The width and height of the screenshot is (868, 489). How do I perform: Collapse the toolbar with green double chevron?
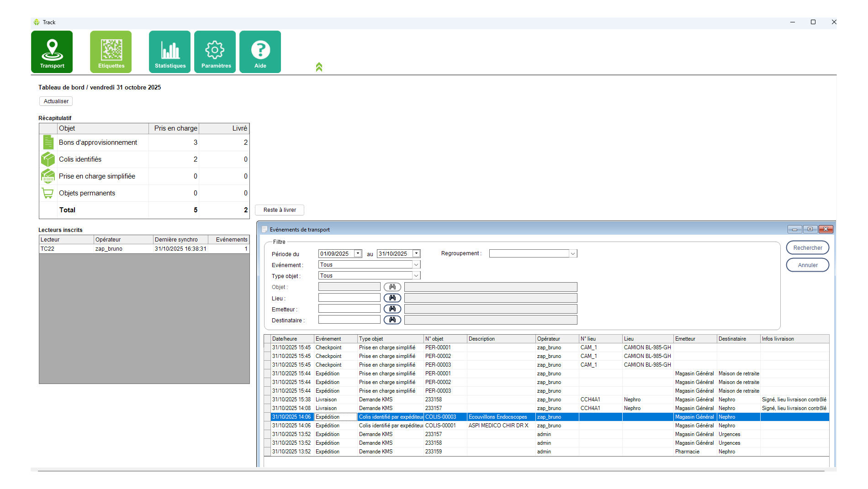click(x=319, y=67)
